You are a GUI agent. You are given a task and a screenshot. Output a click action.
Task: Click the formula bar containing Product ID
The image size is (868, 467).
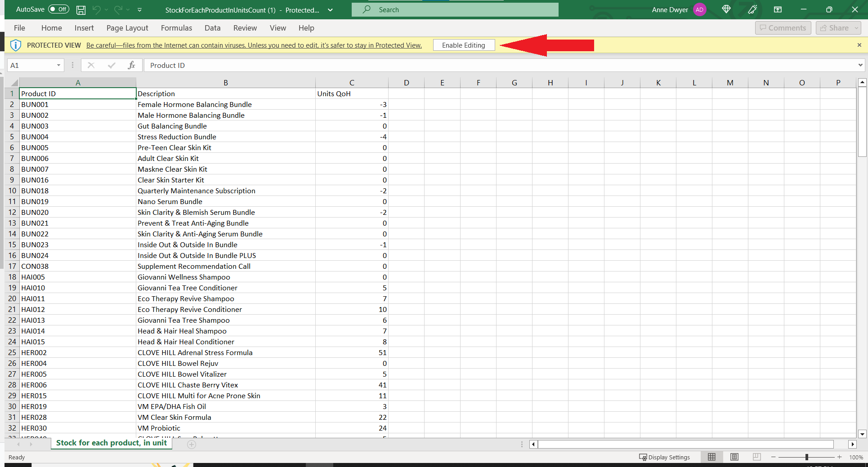click(500, 65)
